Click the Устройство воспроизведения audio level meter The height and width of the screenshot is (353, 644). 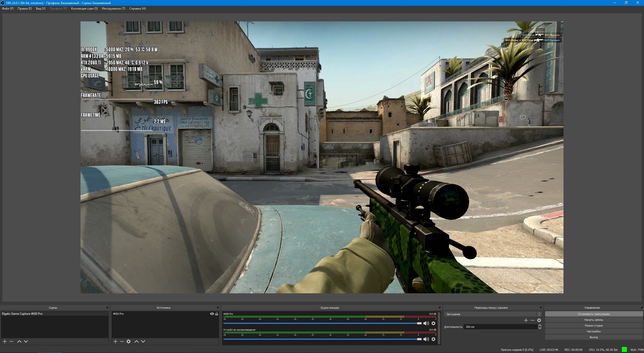click(x=330, y=333)
